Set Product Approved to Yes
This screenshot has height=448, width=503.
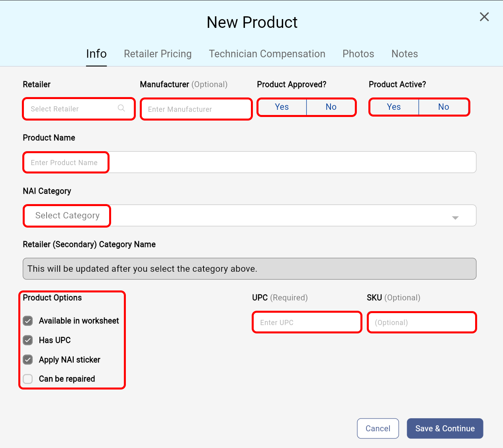(282, 107)
